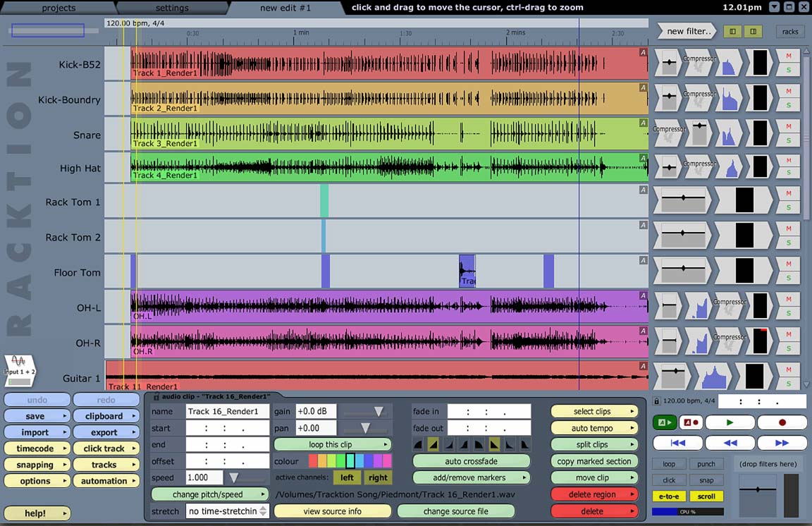Return the cursor to the start
Viewport: 812px width, 526px height.
pyautogui.click(x=677, y=443)
